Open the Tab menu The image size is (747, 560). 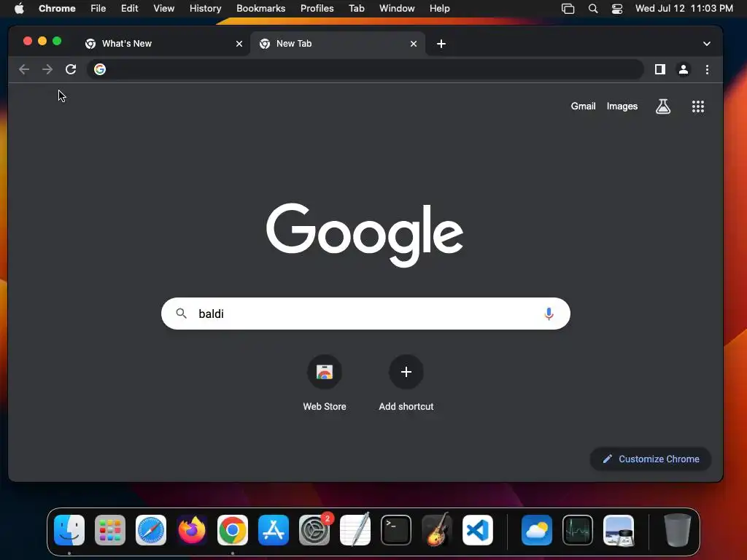point(356,9)
